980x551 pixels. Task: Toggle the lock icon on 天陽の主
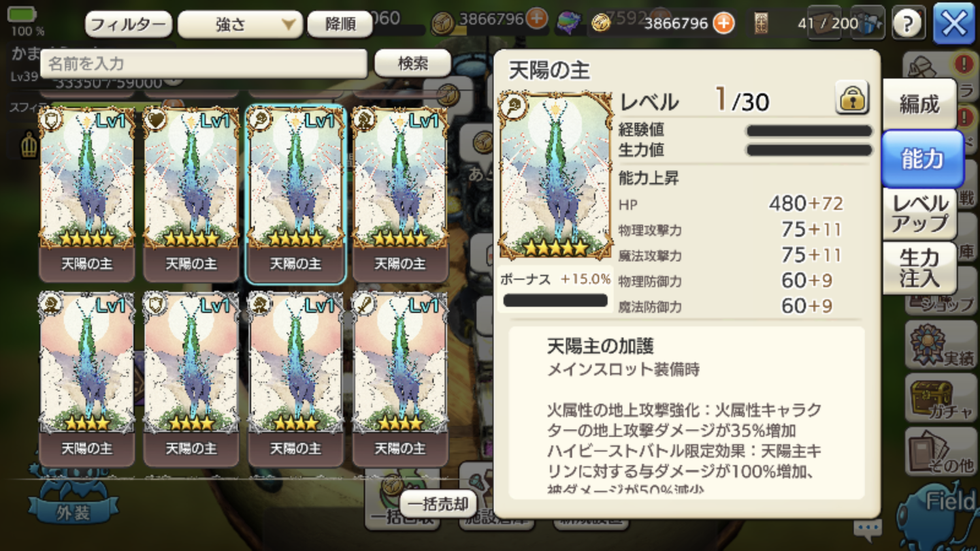[x=852, y=98]
